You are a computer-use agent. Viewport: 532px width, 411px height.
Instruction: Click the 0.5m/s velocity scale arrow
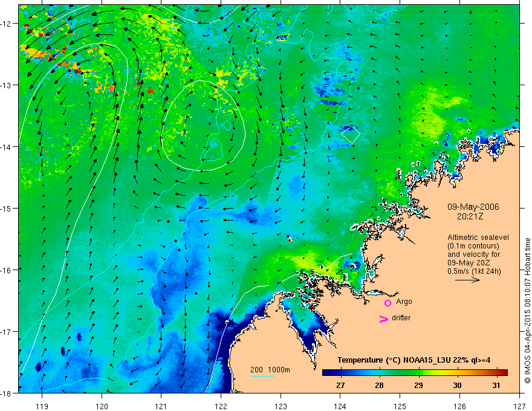[467, 280]
